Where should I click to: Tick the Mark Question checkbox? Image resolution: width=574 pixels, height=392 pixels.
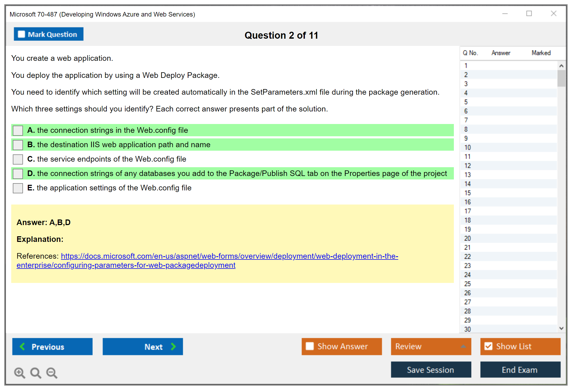[21, 34]
